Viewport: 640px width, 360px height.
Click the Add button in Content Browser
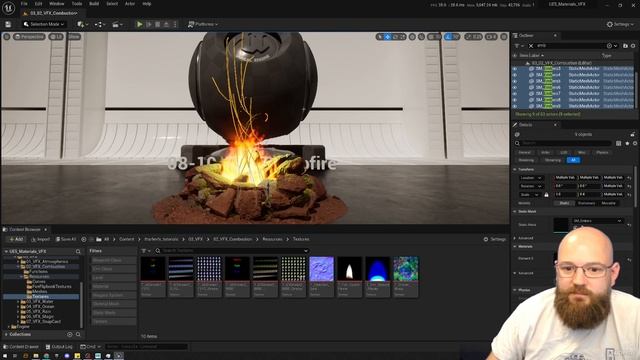pyautogui.click(x=16, y=239)
